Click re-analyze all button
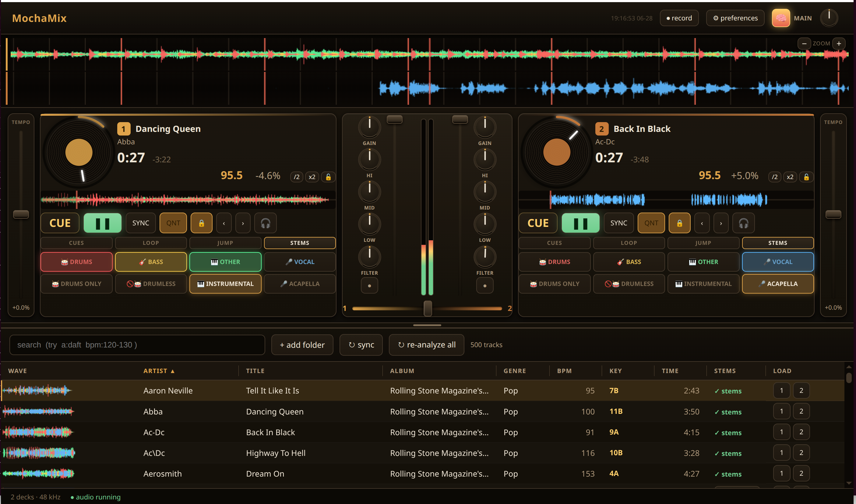The height and width of the screenshot is (504, 856). pos(426,345)
